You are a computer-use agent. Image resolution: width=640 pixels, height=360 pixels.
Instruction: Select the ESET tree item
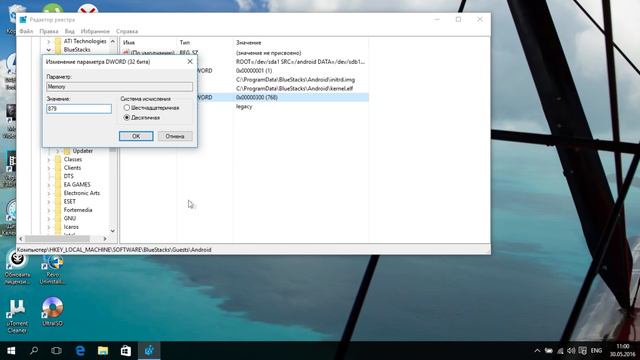(69, 202)
